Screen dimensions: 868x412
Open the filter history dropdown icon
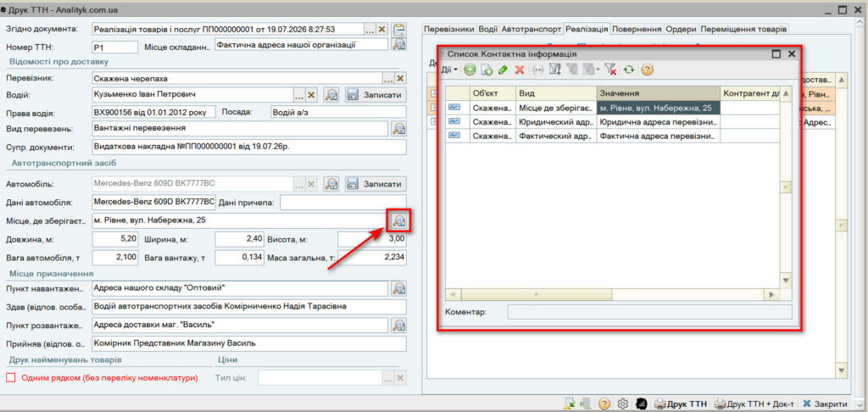590,70
